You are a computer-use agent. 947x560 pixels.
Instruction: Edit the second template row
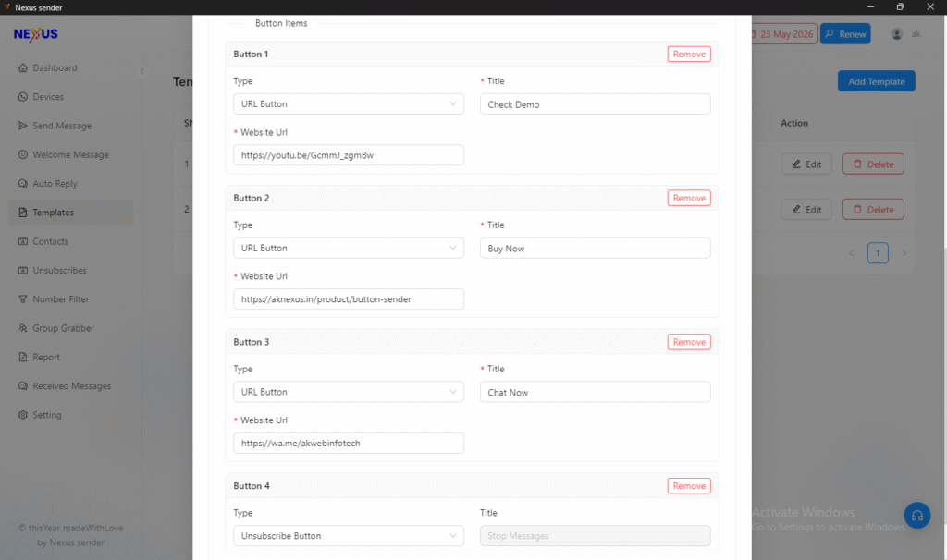(x=806, y=210)
